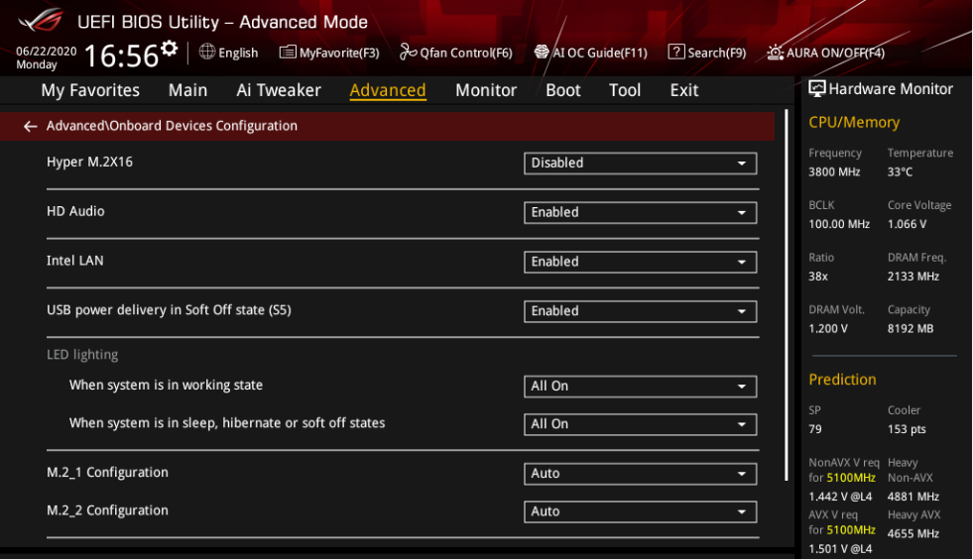Click 'When system is in working state' label
Screen dimensions: 973x560
click(166, 386)
